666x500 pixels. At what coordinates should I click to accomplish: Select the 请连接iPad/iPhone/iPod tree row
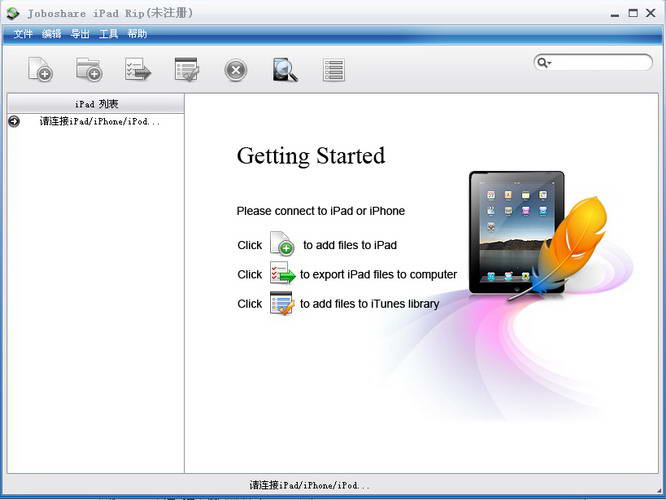(x=96, y=121)
